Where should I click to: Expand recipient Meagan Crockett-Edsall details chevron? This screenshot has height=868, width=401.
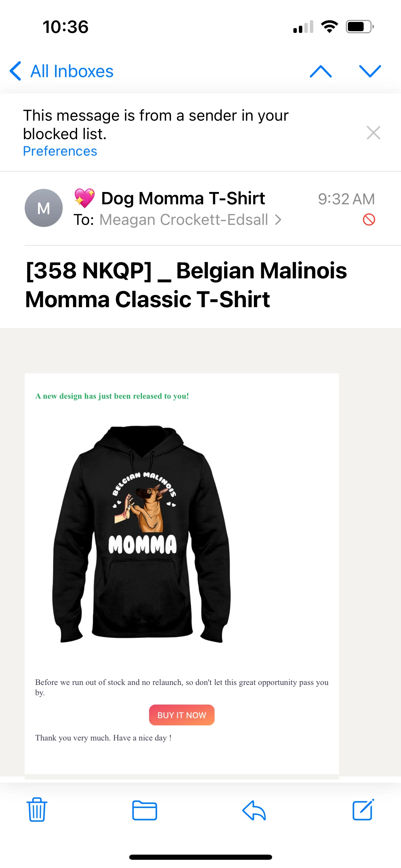(x=278, y=220)
